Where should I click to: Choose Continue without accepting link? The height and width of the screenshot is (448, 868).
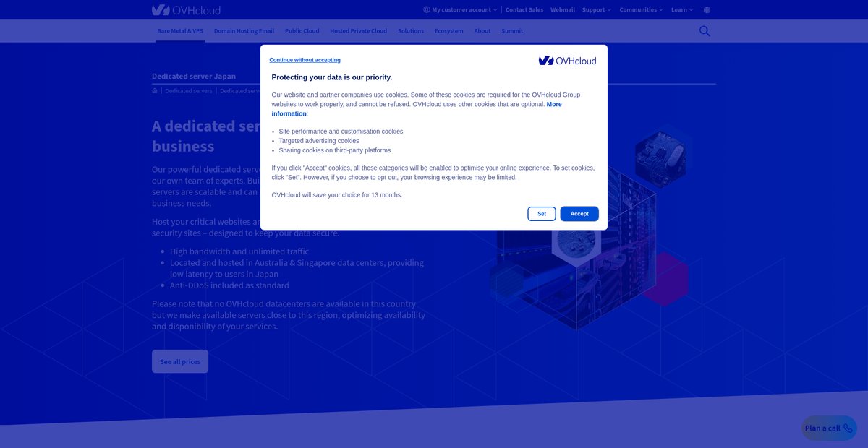click(x=305, y=60)
